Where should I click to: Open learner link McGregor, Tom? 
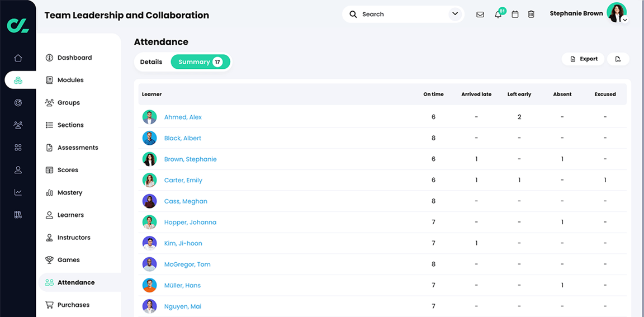(187, 264)
